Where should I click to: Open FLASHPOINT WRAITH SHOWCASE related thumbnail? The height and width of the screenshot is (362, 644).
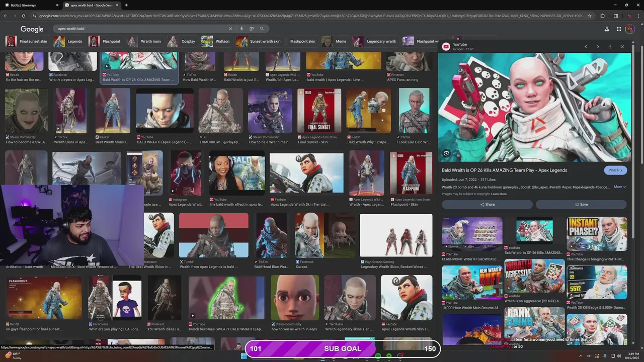[472, 234]
